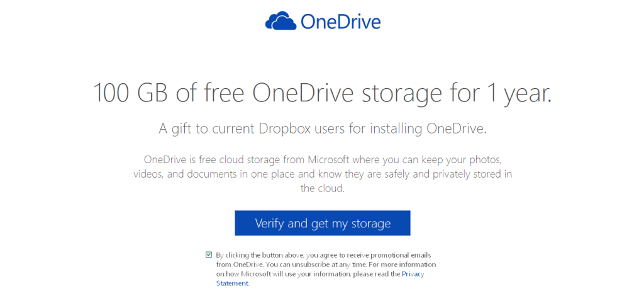Click the OneDrive wordmark beside the cloud
Screen dimensions: 644x308
[x=341, y=22]
